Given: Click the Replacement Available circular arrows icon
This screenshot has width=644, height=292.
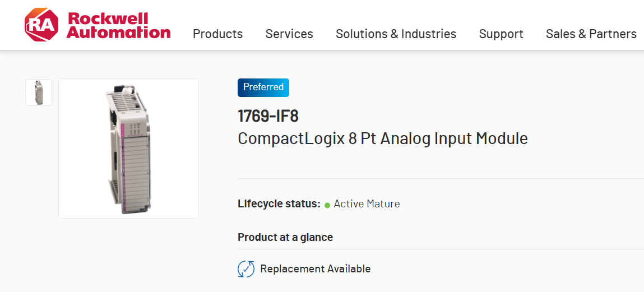Looking at the screenshot, I should pos(246,269).
